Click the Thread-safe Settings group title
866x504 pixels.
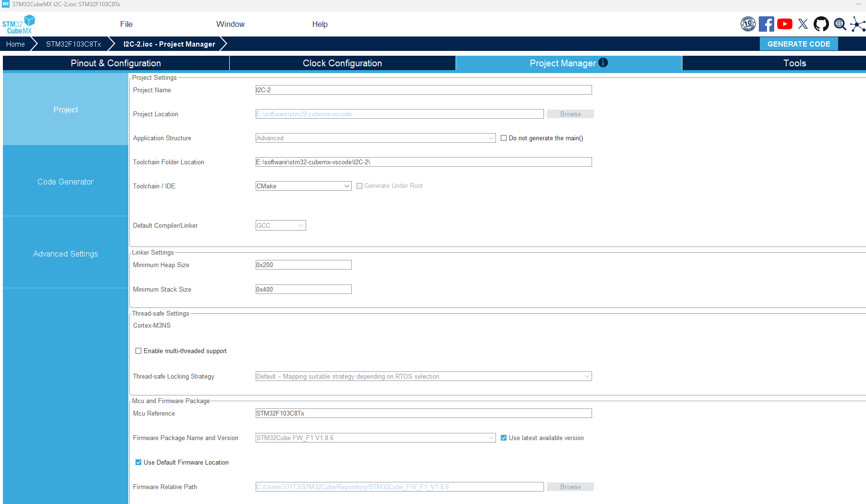pyautogui.click(x=161, y=313)
